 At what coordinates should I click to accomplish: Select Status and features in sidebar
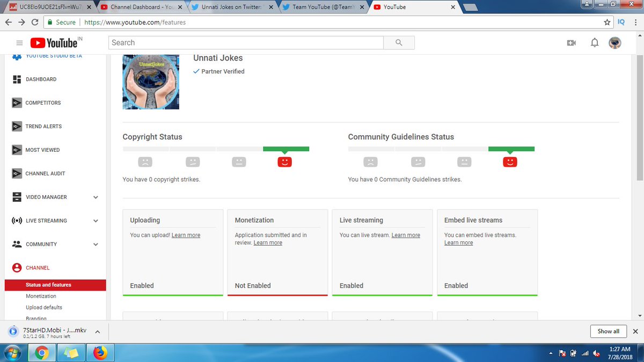(55, 285)
